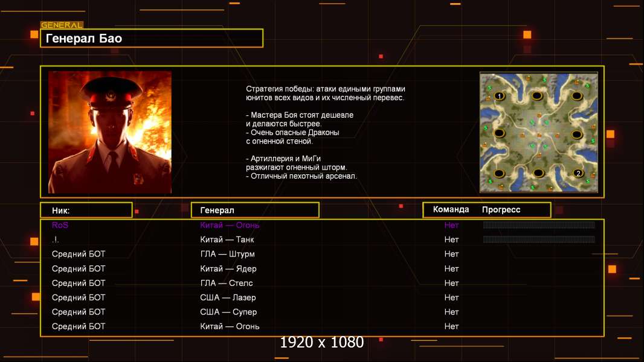The image size is (644, 362).
Task: Click start position marker 2 on the minimap
Action: tap(578, 173)
